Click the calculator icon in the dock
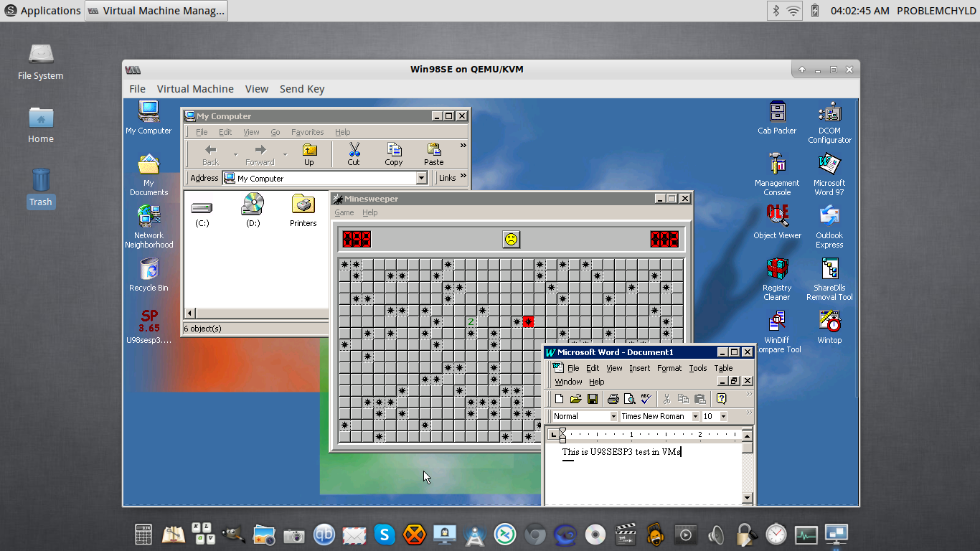980x551 pixels. tap(143, 534)
